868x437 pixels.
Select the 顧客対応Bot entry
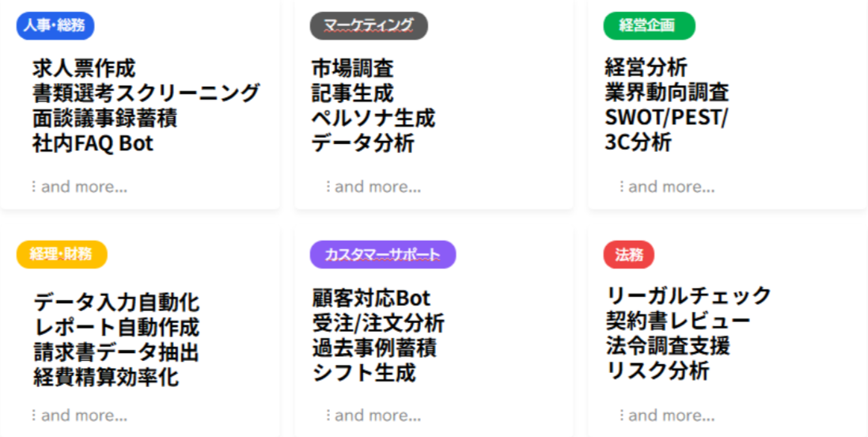[x=371, y=298]
